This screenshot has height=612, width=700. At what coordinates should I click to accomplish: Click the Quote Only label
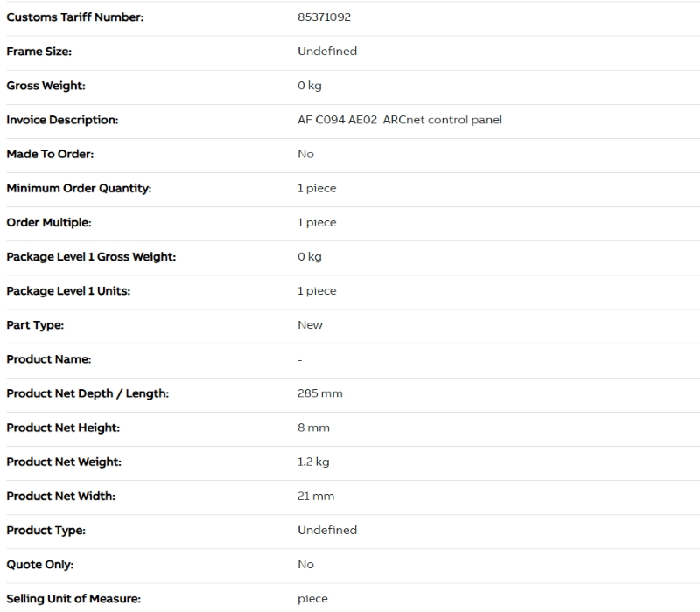point(39,564)
